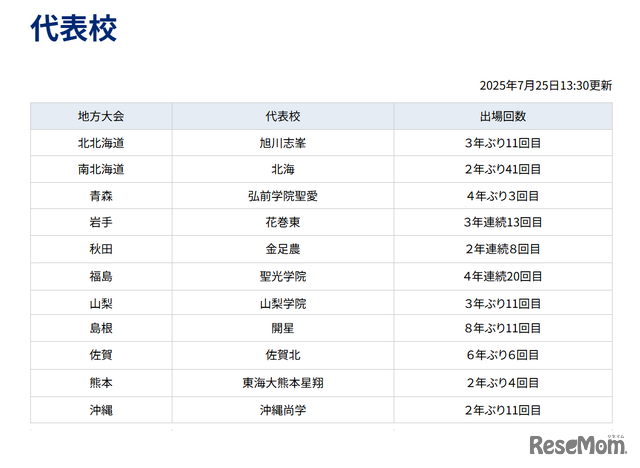Select the 2年ぶり41回目 cell
This screenshot has height=468, width=640.
coord(503,169)
